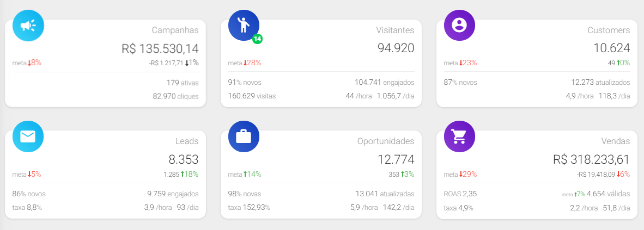
Task: Open the Leads card title
Action: (187, 141)
